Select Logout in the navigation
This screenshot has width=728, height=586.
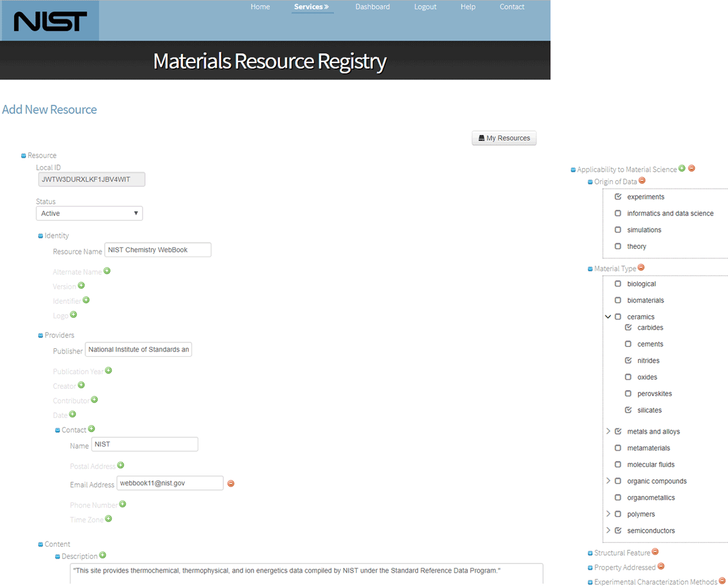(425, 7)
